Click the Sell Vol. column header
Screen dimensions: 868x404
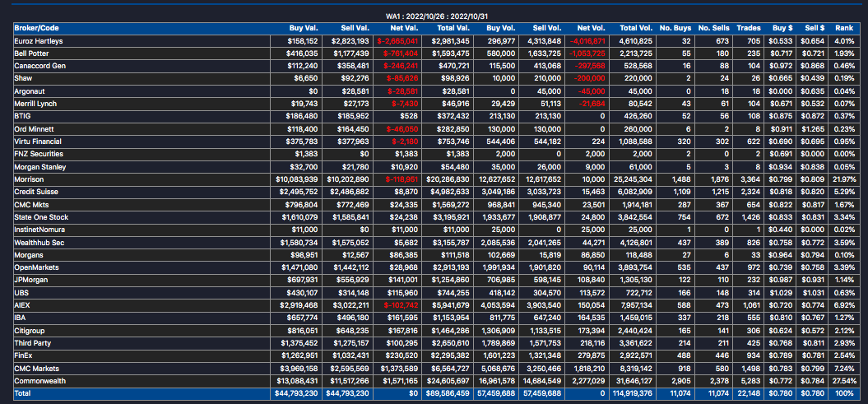tap(546, 28)
